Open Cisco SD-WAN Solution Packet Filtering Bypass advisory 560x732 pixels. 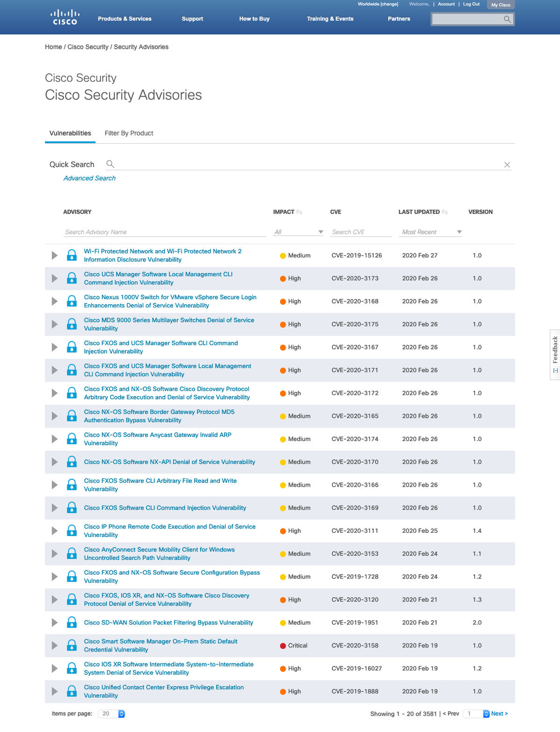(168, 622)
